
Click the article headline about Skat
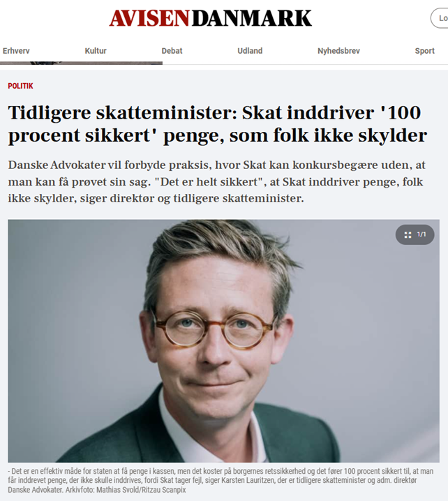(217, 124)
